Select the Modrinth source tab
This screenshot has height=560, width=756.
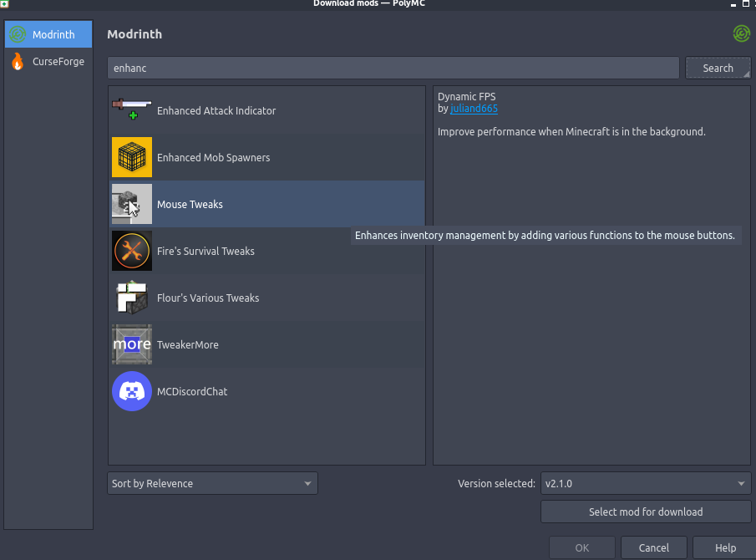click(x=48, y=34)
